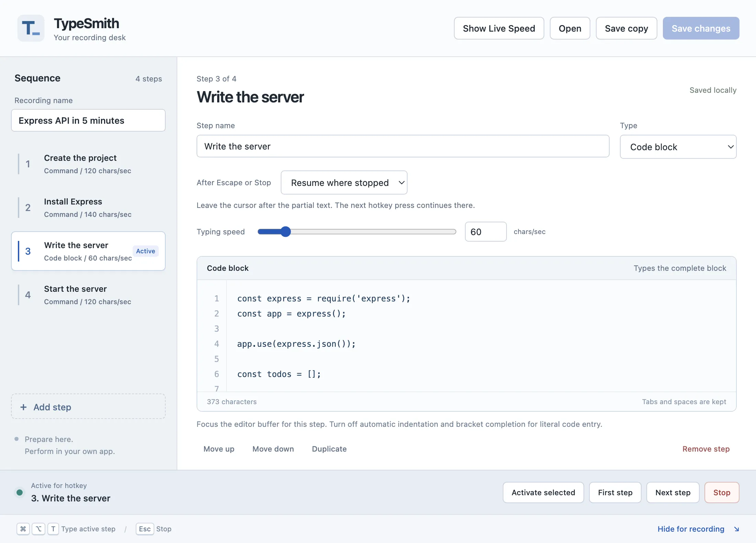Click Move up for this step

pos(219,449)
